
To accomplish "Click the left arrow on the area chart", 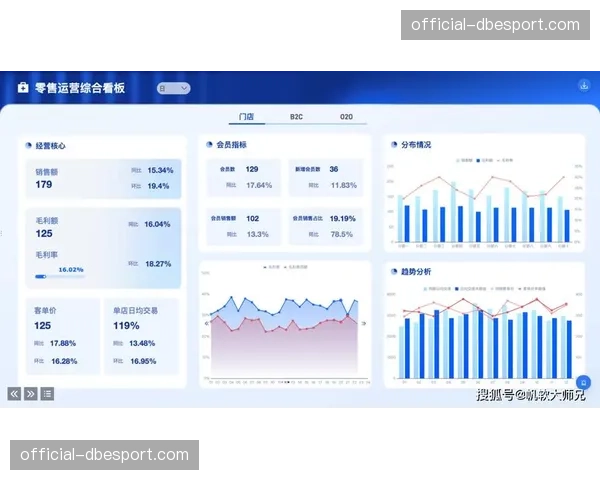I will point(207,323).
